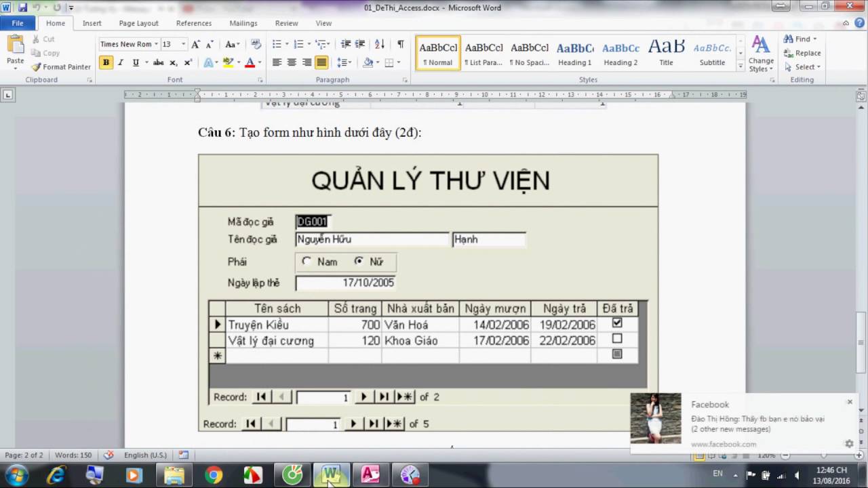Toggle the ruler view button
This screenshot has width=868, height=488.
(x=860, y=97)
